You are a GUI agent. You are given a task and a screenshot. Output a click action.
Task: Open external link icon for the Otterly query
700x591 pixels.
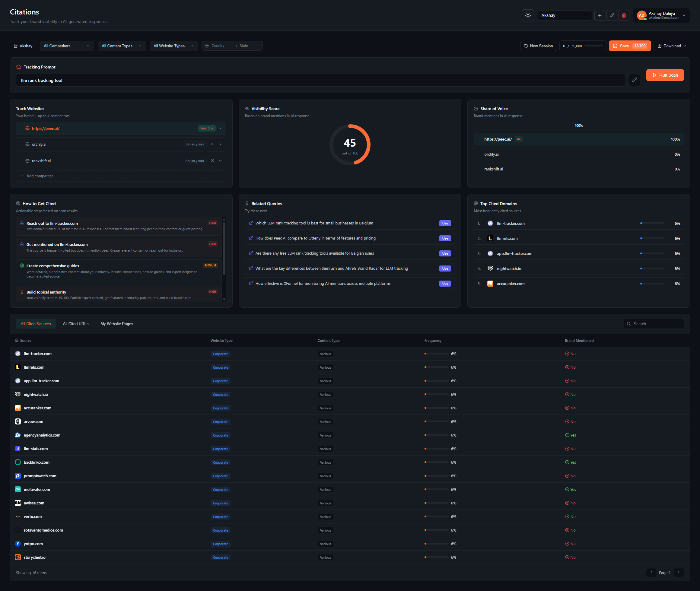coord(251,238)
